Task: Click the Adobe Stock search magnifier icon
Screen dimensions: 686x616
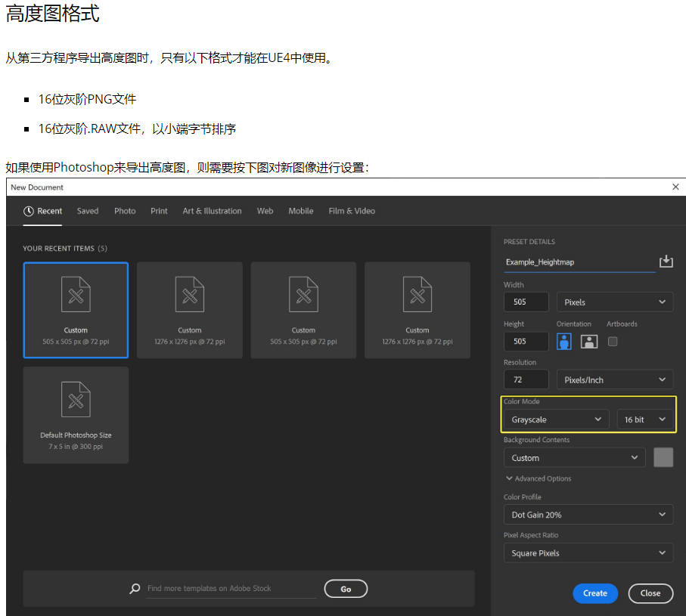Action: point(135,589)
